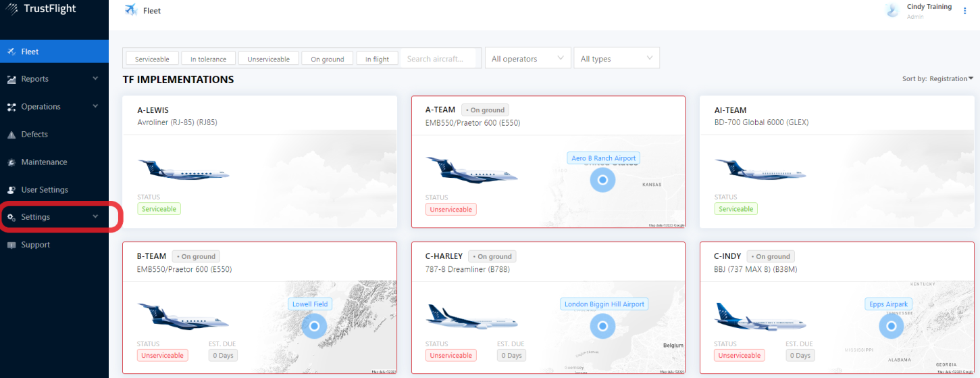Toggle the In flight filter
Image resolution: width=980 pixels, height=378 pixels.
(377, 59)
